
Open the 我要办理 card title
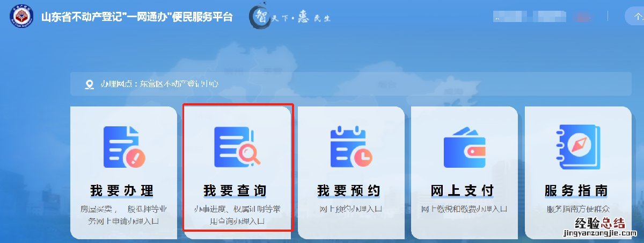pos(122,191)
